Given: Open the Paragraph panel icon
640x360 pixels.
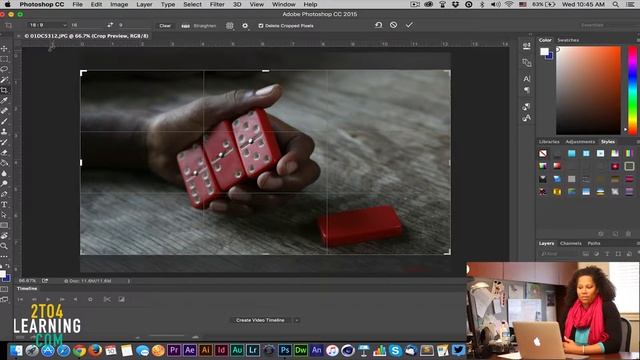Looking at the screenshot, I should 527,90.
